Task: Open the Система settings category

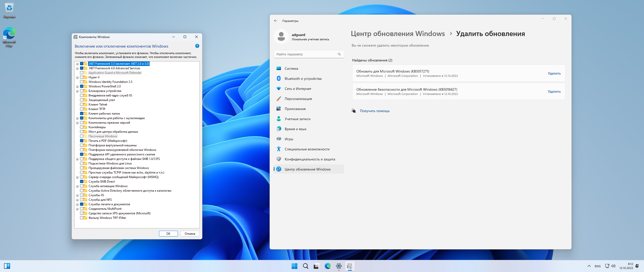Action: point(309,69)
